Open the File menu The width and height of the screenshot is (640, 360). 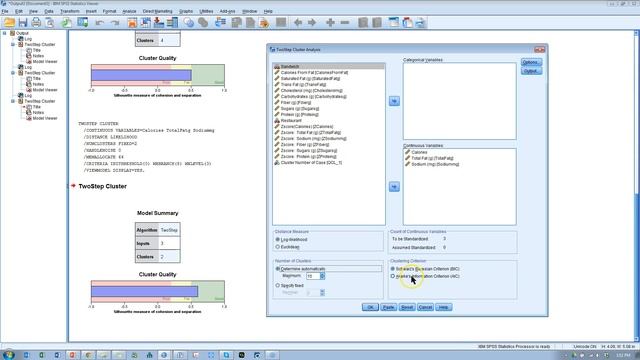coord(5,11)
